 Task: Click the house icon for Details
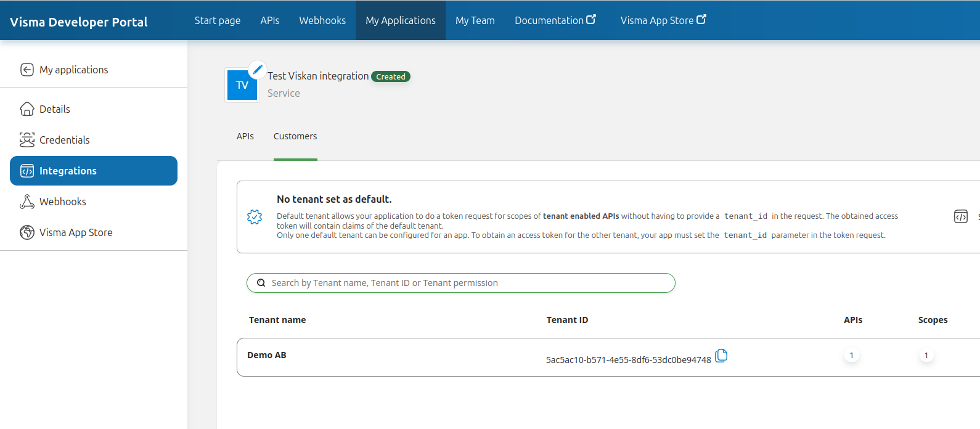[27, 109]
